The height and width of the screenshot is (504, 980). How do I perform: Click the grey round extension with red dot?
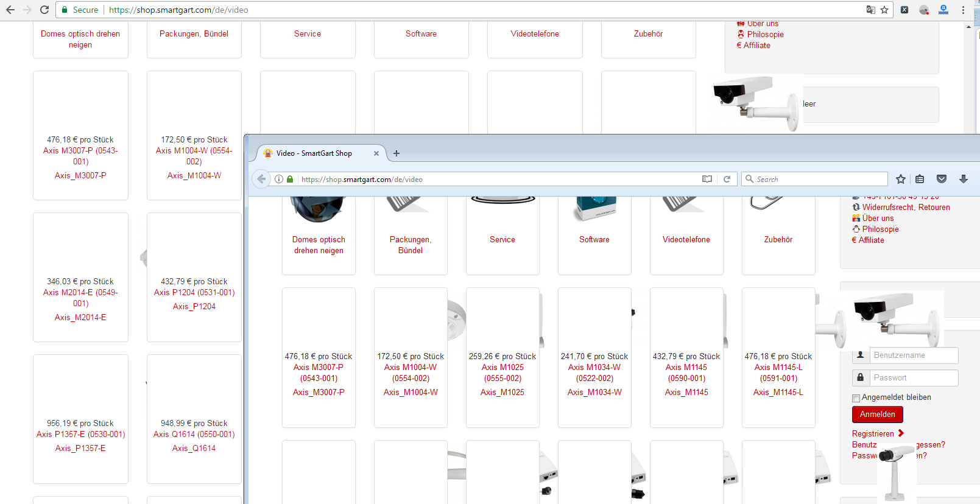click(924, 10)
